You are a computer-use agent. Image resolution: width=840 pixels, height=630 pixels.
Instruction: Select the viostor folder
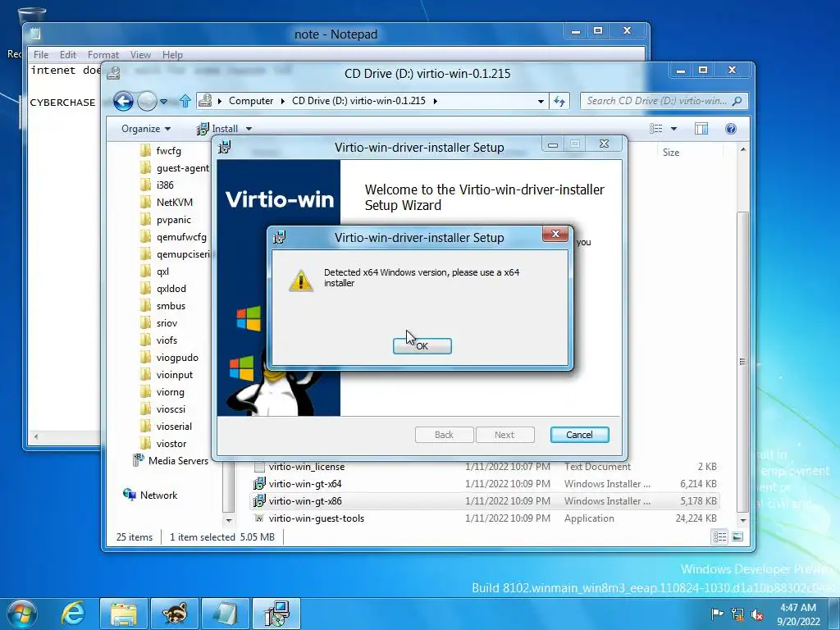pyautogui.click(x=163, y=444)
